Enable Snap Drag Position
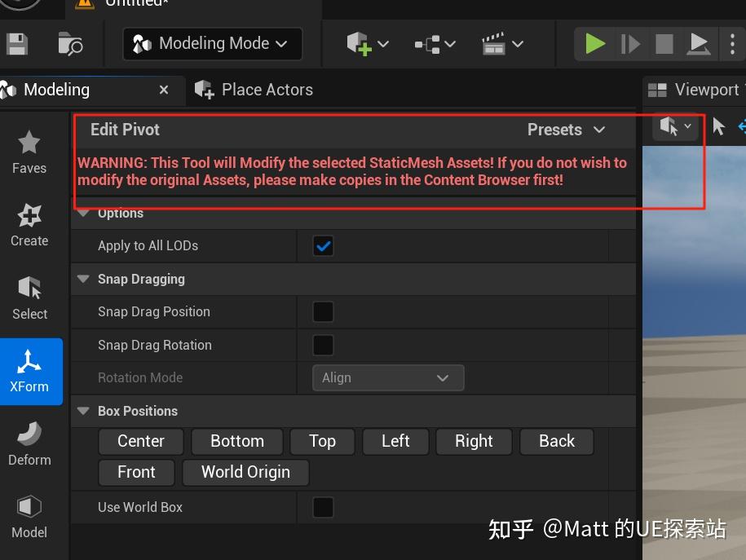Screen dimensions: 746x560 click(323, 311)
